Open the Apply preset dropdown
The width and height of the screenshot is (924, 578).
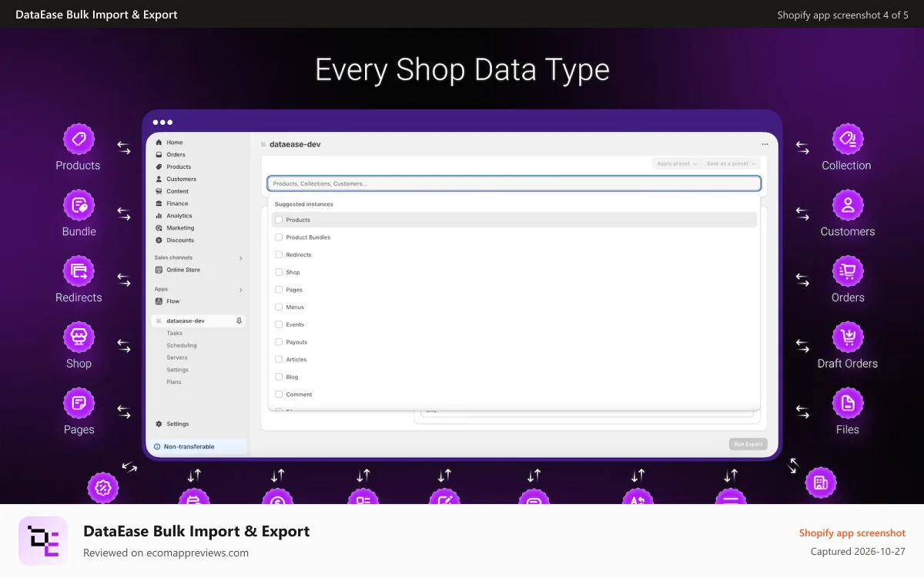[x=676, y=163]
